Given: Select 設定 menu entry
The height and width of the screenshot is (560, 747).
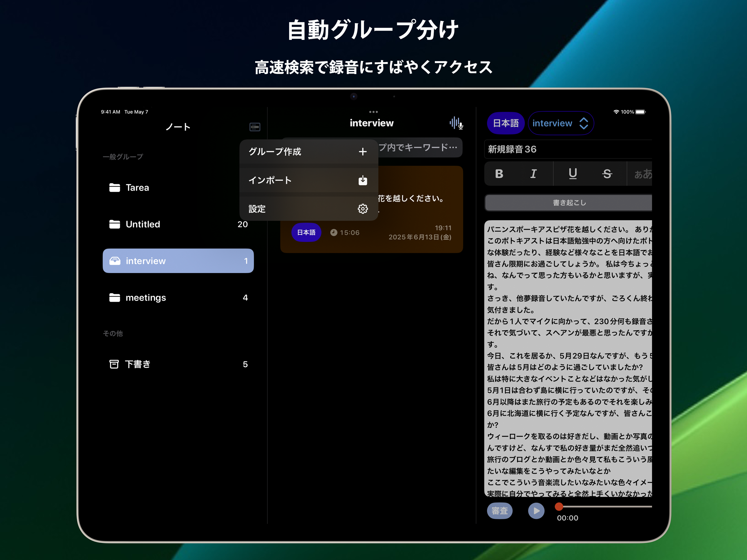Looking at the screenshot, I should point(308,209).
